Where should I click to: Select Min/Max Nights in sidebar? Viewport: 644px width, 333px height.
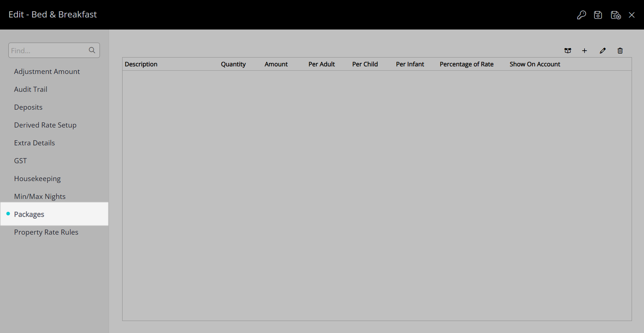[40, 196]
